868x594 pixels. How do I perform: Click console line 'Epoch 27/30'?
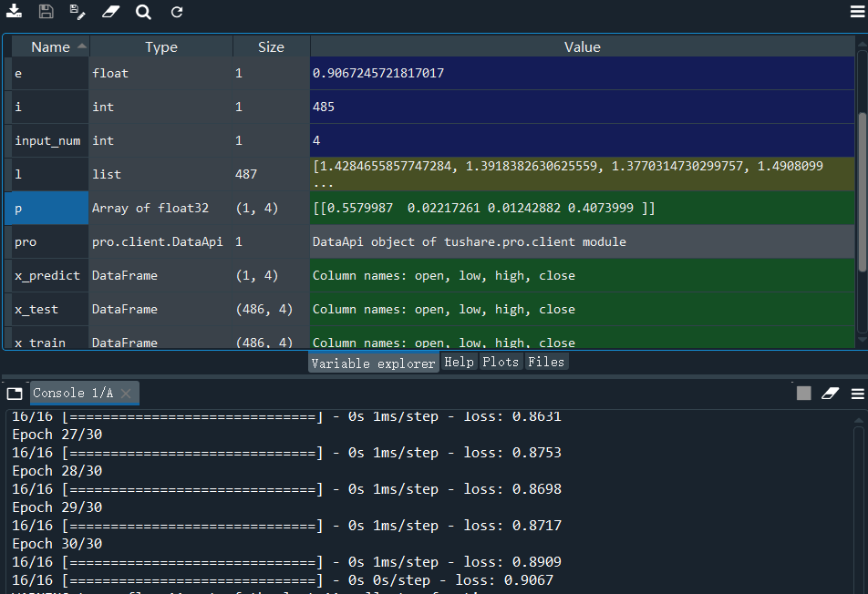[57, 435]
